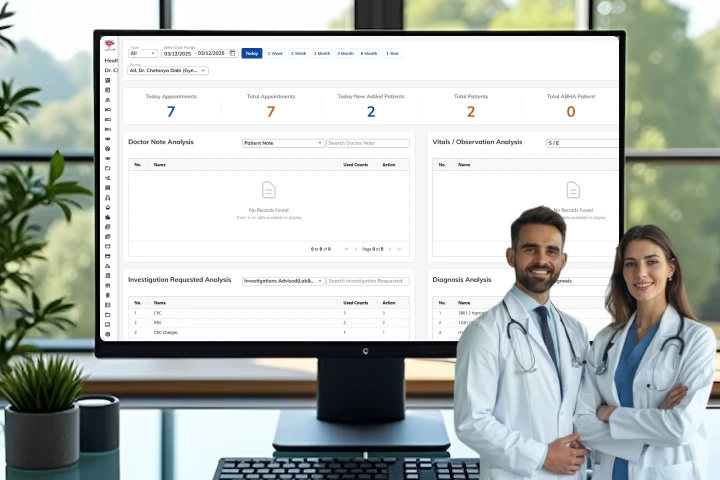Go to last page in Doctor Note table

point(399,249)
